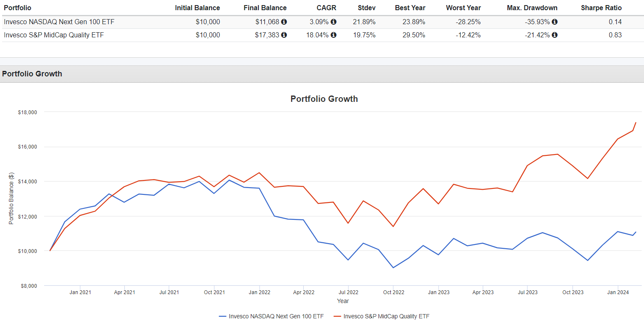Toggle Invesco S&P MidCap Quality ETF legend entry
644x323 pixels.
click(x=381, y=316)
